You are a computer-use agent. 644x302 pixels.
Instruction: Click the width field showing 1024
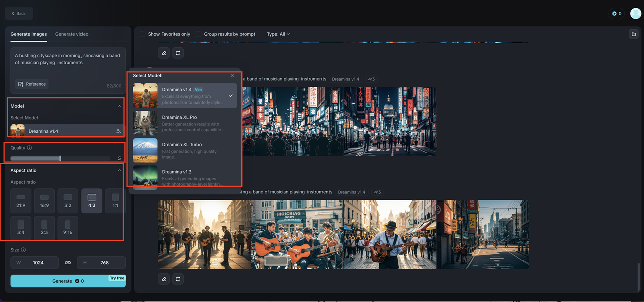(35, 263)
